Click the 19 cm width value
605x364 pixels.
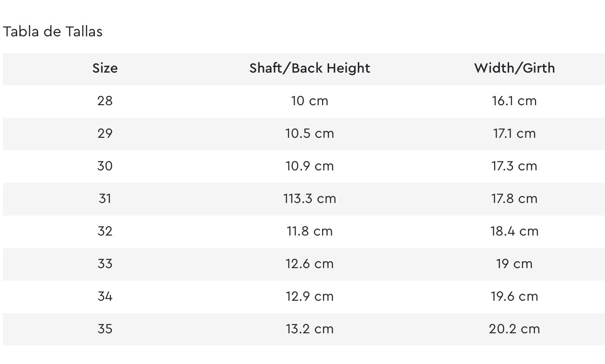click(x=514, y=263)
